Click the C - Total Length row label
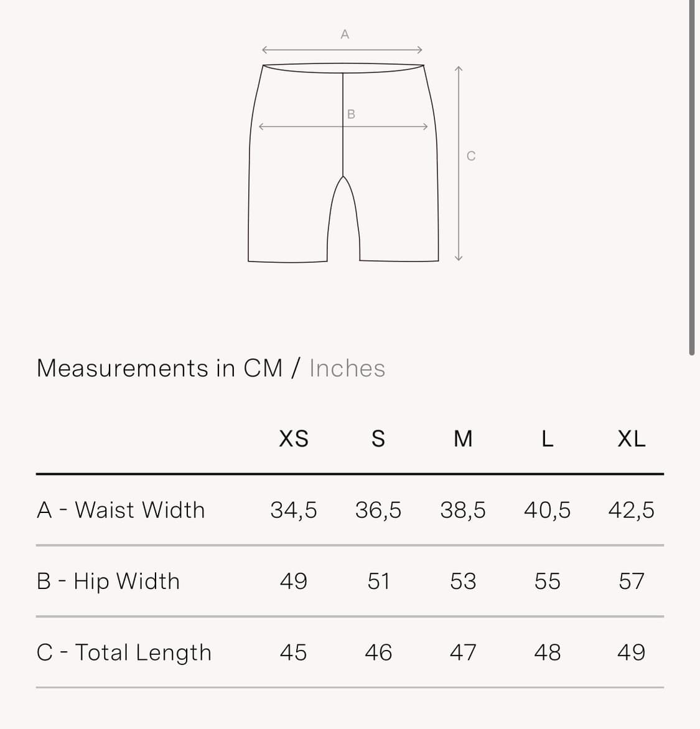 124,652
